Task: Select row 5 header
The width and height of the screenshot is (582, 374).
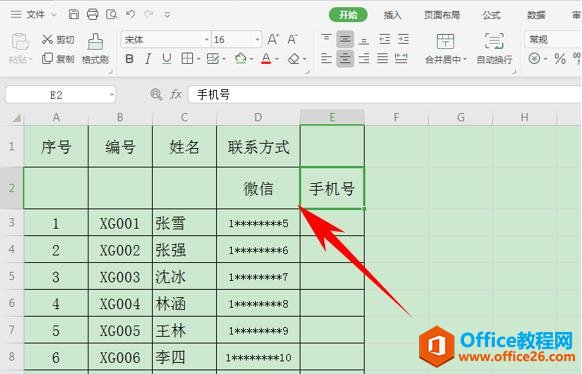Action: pos(12,276)
